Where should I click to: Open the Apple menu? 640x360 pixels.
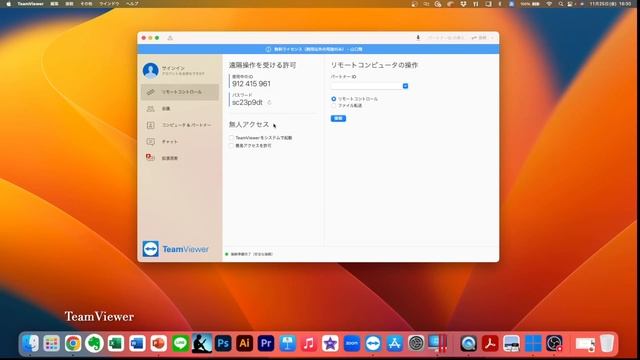pyautogui.click(x=8, y=4)
